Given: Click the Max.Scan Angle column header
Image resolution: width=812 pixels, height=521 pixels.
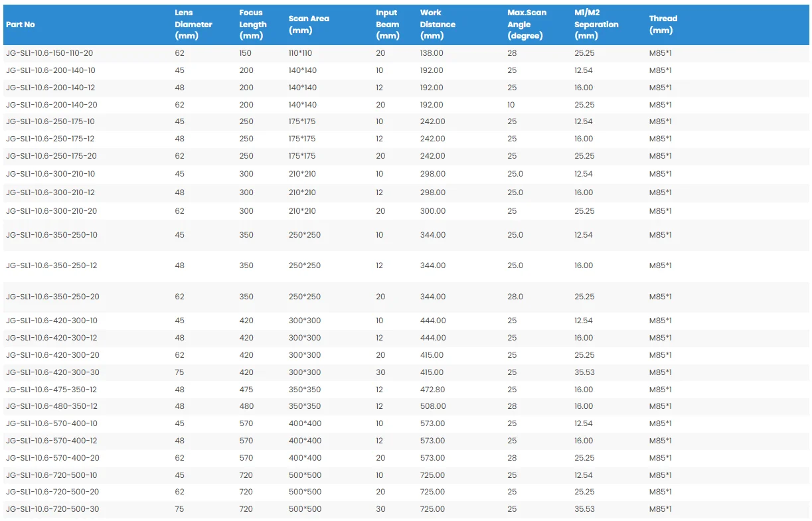Looking at the screenshot, I should [x=527, y=25].
